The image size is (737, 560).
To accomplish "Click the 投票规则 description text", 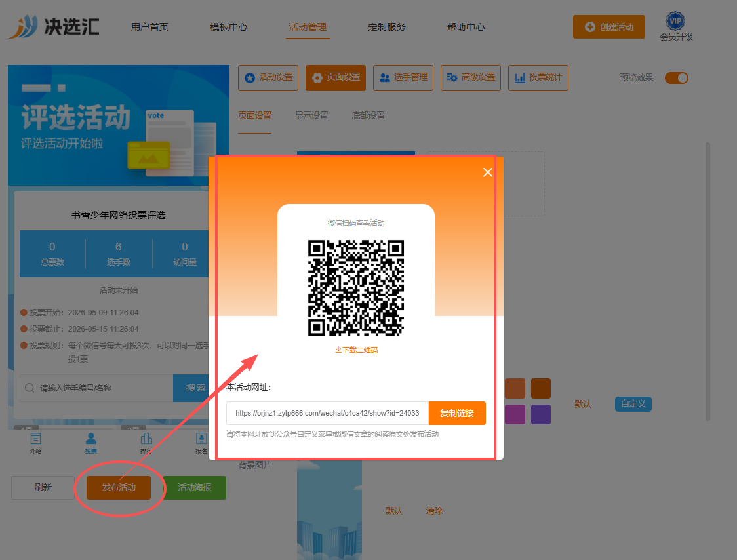I will (115, 351).
